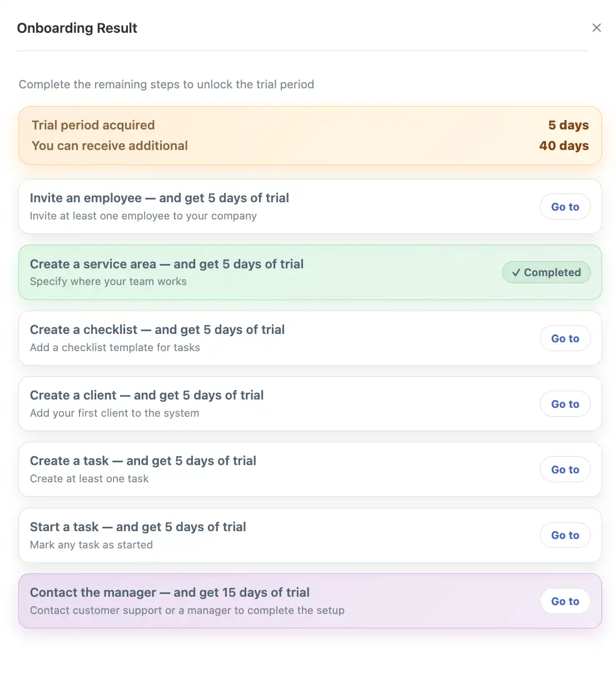Click the Onboarding Result title
The image size is (616, 679).
(x=77, y=28)
